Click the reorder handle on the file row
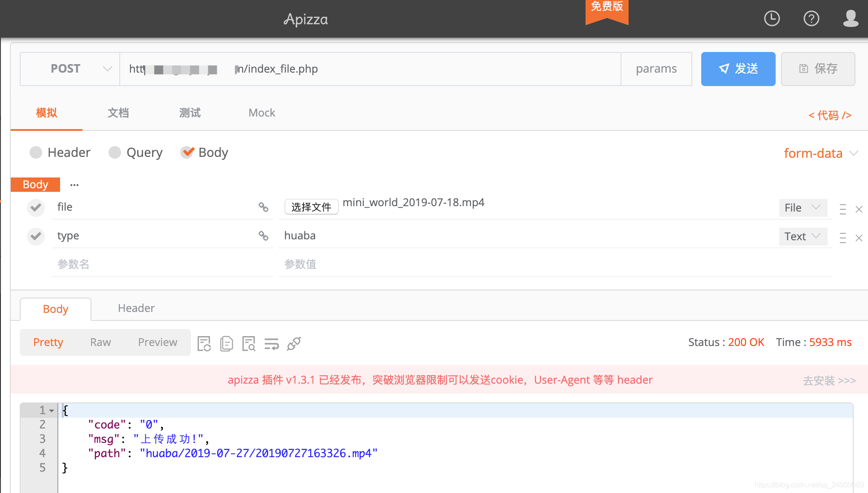 point(843,209)
